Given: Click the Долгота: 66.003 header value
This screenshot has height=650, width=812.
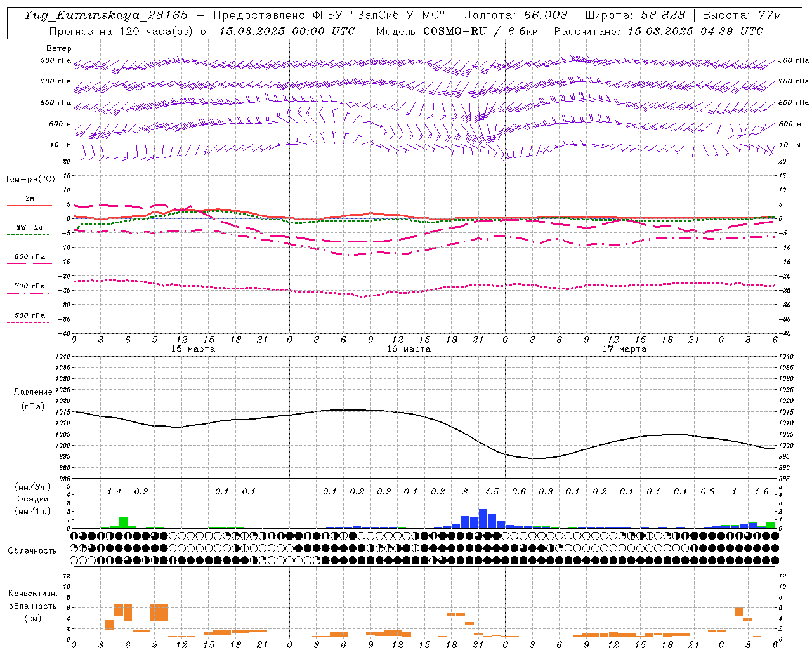Looking at the screenshot, I should [515, 15].
